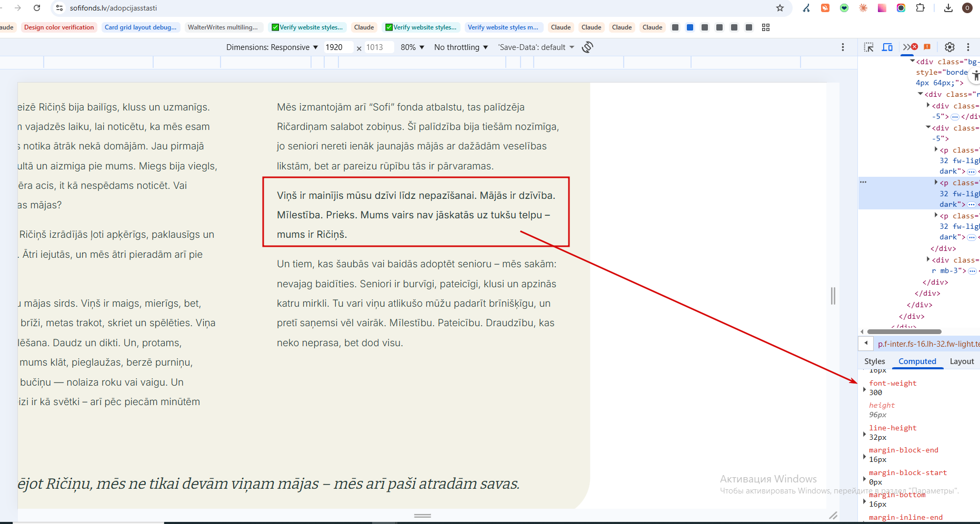Click the DOM tree horizontal scrollbar
Image resolution: width=980 pixels, height=524 pixels.
click(x=904, y=331)
